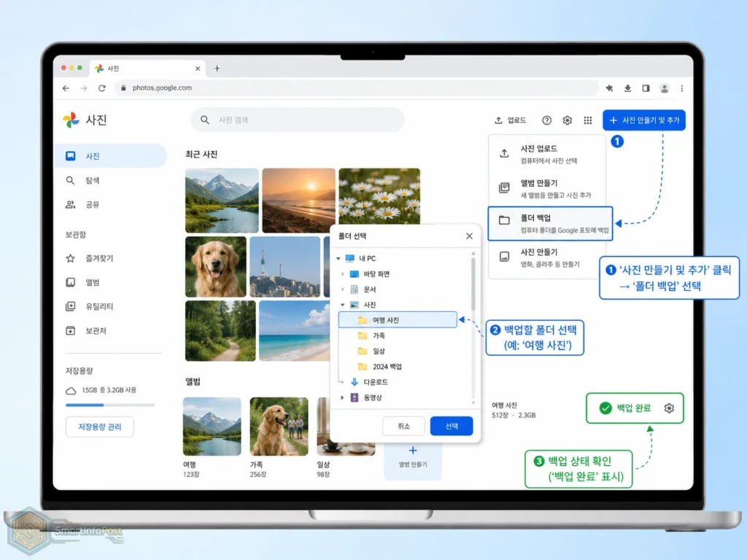Viewport: 747px width, 560px height.
Task: Choose 폴더 백업 menu option
Action: [550, 223]
